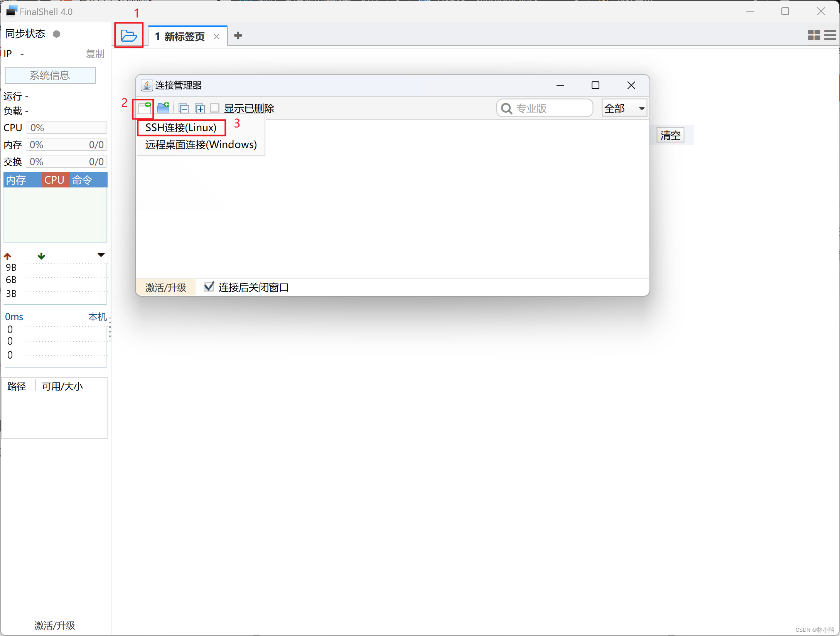Switch to the 1 新标签页 tab

pos(180,37)
